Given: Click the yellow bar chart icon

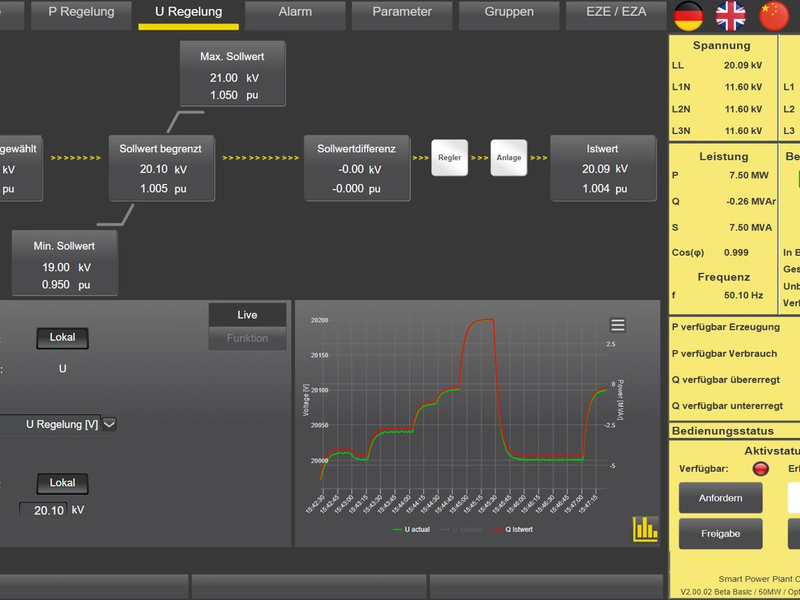Looking at the screenshot, I should coord(645,529).
